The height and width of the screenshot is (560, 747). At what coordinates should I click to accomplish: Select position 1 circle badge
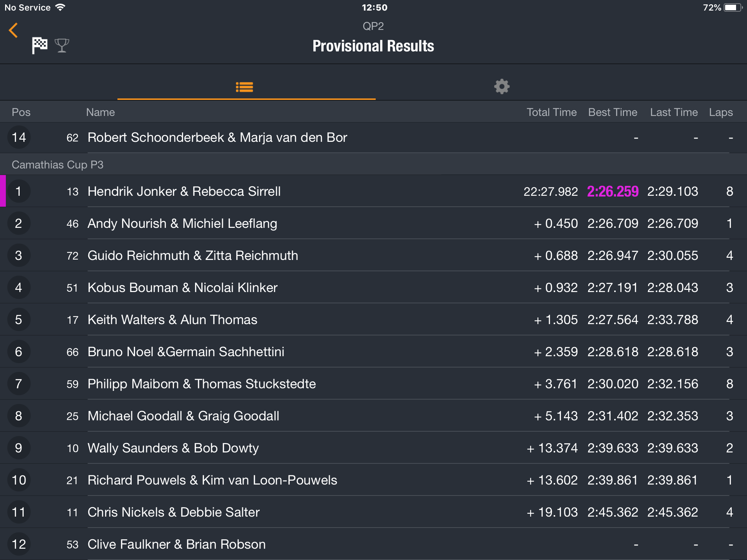19,191
